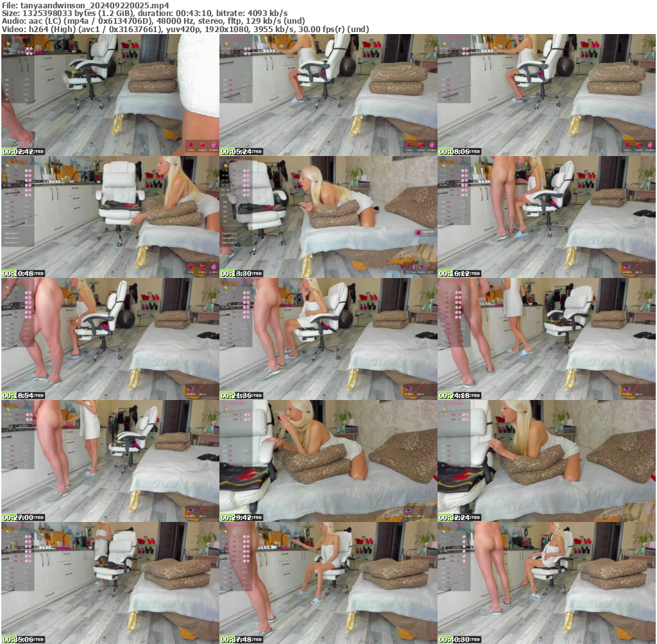Click the circular pulse pattern icon in the overlay

[x=26, y=100]
